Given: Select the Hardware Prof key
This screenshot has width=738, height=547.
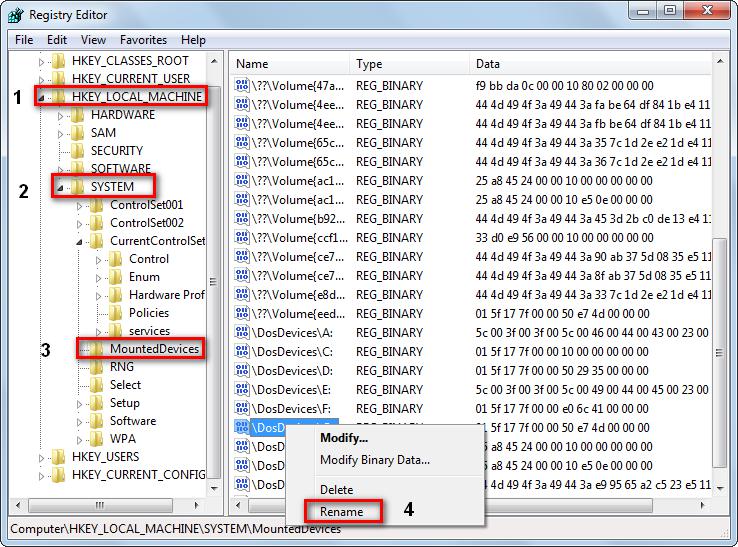Looking at the screenshot, I should coord(167,295).
